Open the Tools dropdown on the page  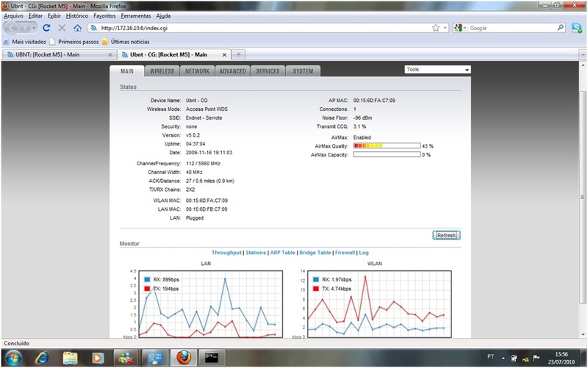tap(437, 70)
